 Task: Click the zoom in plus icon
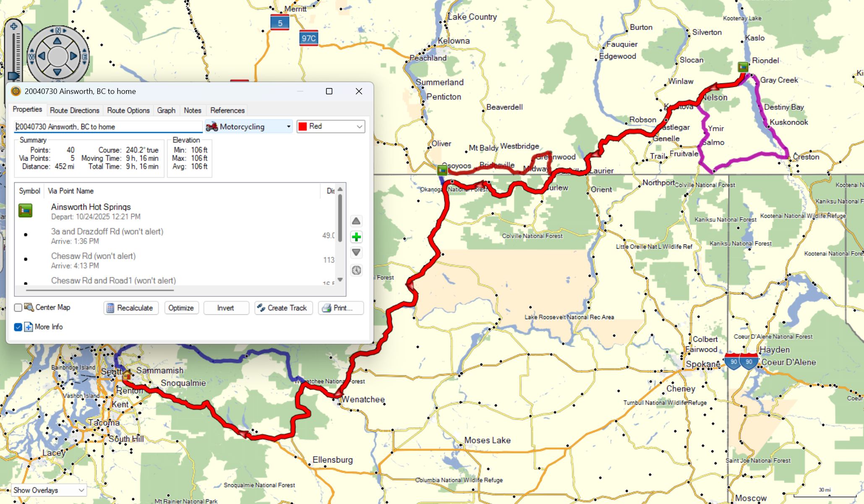[14, 26]
